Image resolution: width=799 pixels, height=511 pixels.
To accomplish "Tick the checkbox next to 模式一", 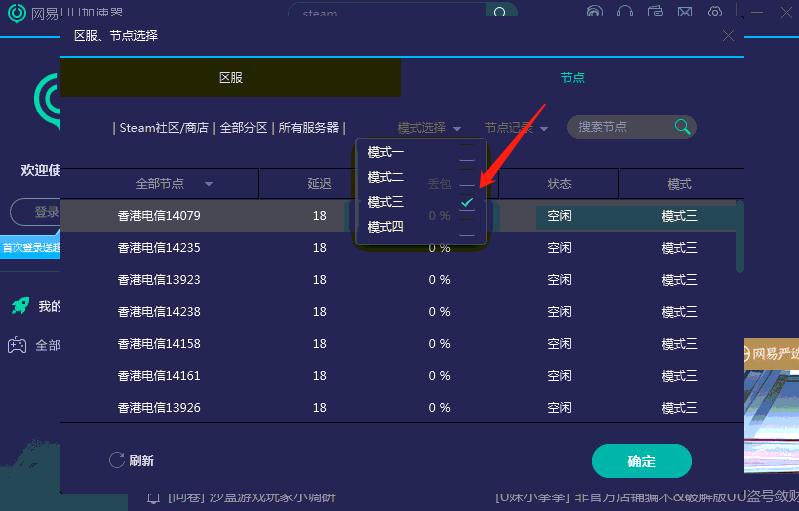I will [467, 152].
